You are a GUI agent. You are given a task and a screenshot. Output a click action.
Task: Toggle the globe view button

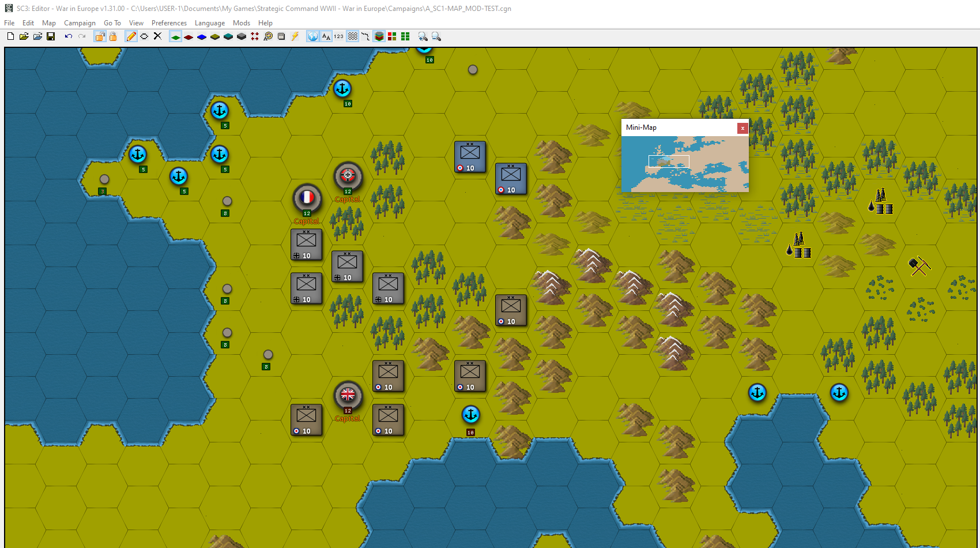coord(312,36)
